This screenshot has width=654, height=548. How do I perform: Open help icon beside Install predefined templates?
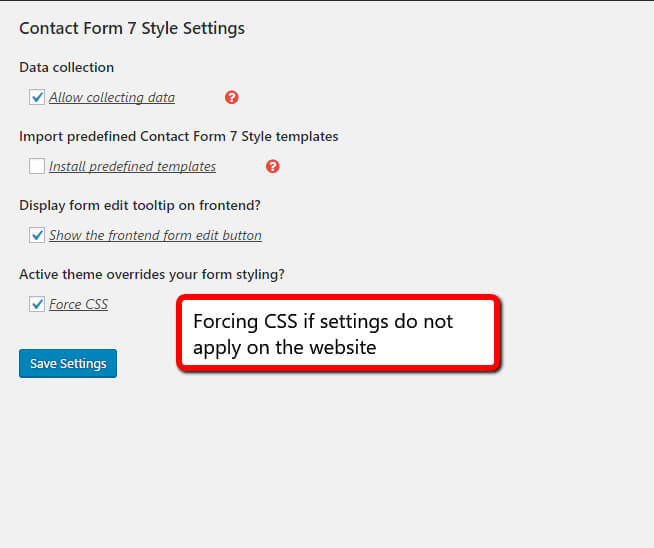coord(272,166)
